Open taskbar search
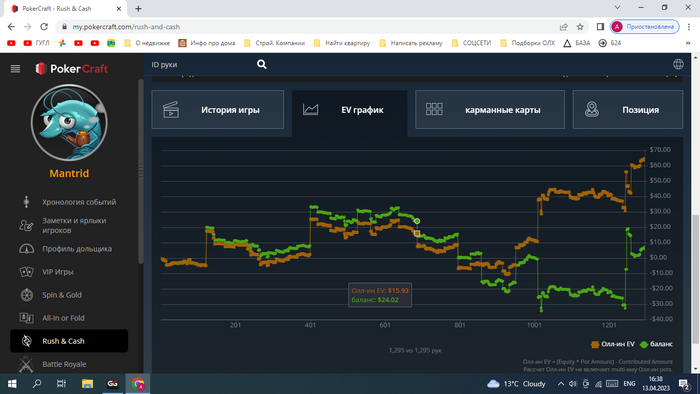Image resolution: width=700 pixels, height=394 pixels. [x=37, y=384]
